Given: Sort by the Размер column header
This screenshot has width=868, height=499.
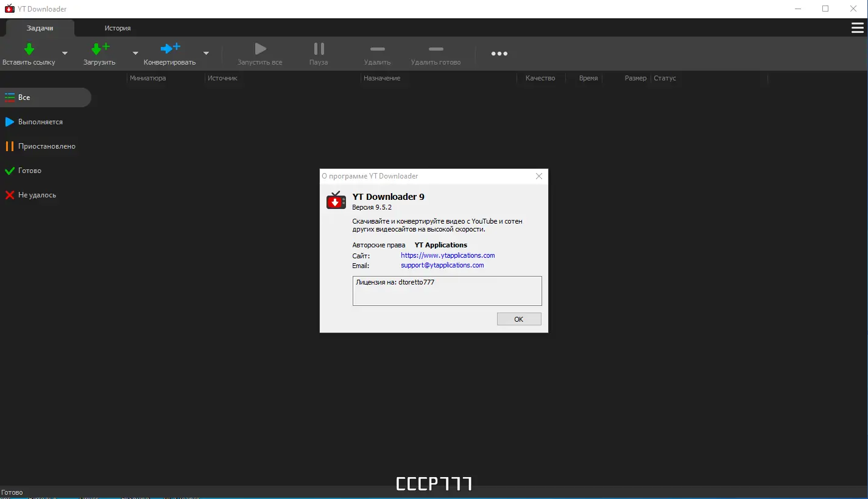Looking at the screenshot, I should pyautogui.click(x=627, y=78).
